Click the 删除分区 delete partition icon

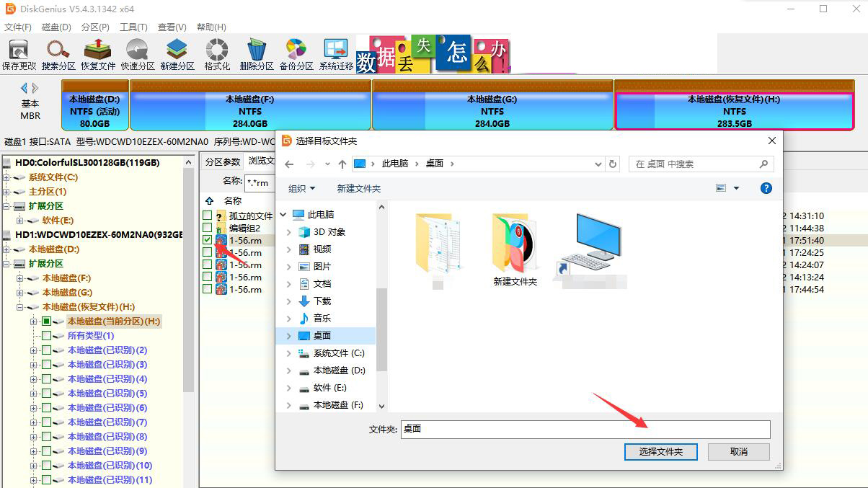(x=257, y=54)
